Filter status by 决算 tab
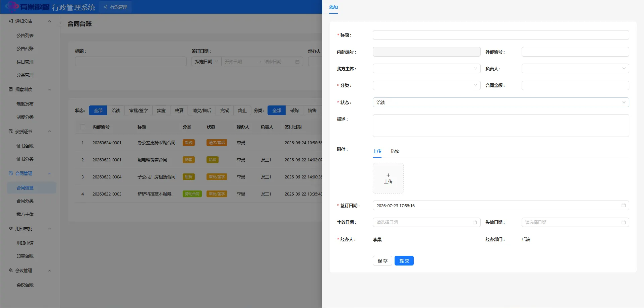 coord(179,110)
